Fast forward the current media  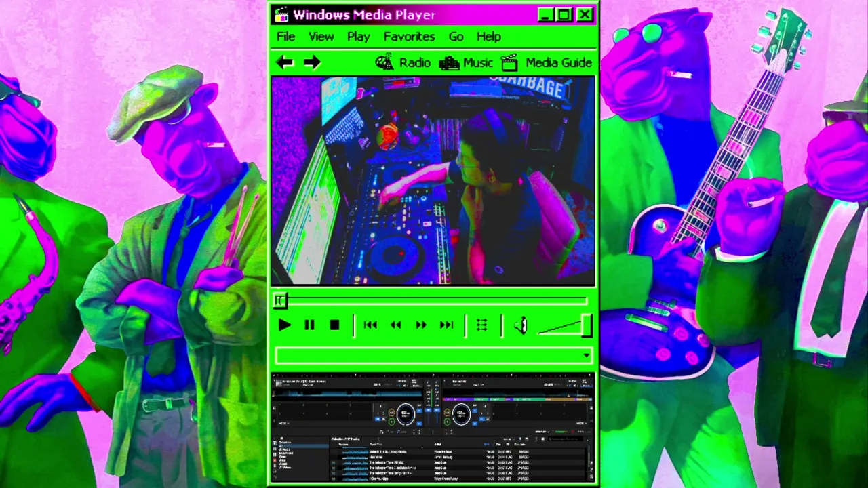pyautogui.click(x=420, y=326)
